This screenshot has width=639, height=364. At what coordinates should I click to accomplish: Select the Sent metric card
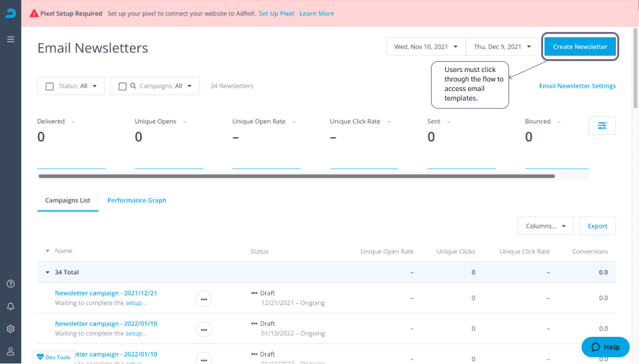click(x=462, y=143)
